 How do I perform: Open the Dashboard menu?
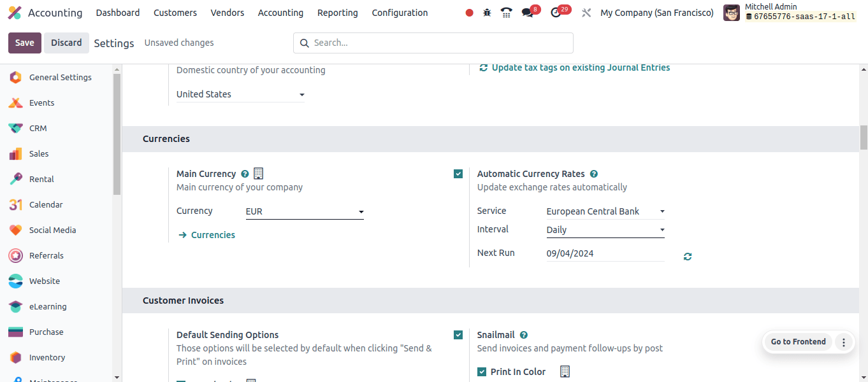pyautogui.click(x=118, y=13)
